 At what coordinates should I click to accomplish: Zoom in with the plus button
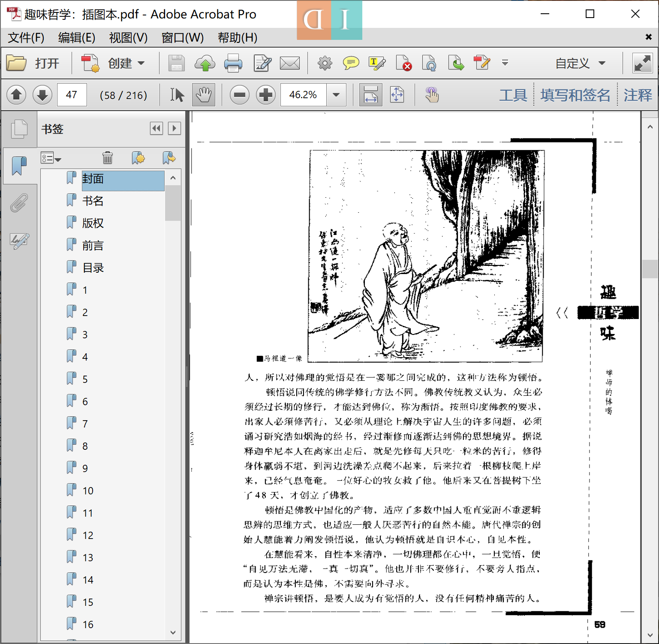coord(266,95)
